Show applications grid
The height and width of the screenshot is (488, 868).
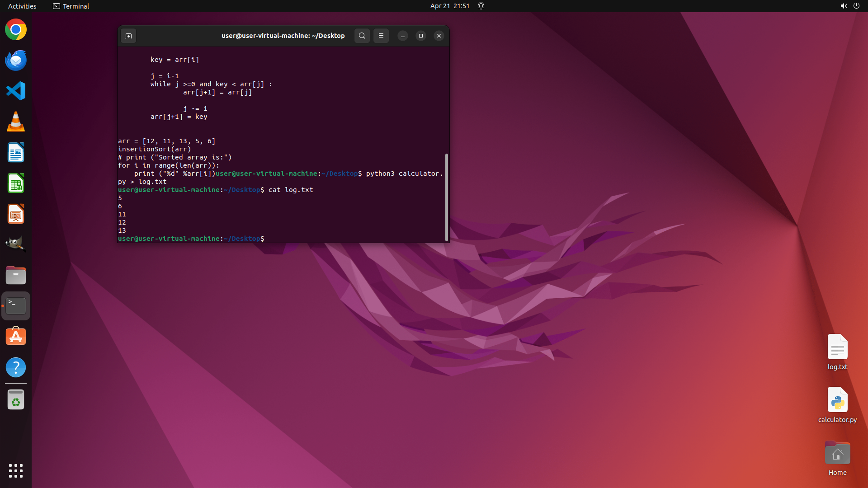coord(16,470)
